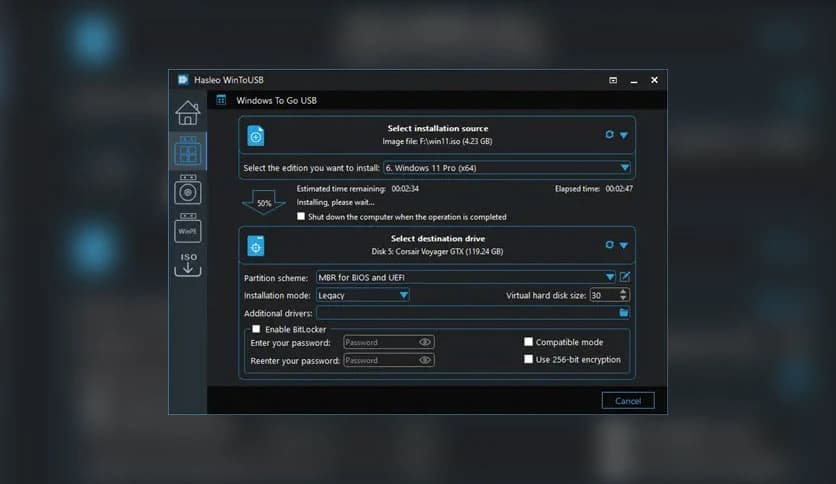Image resolution: width=836 pixels, height=484 pixels.
Task: Enable shut down computer when operation completes
Action: point(301,216)
